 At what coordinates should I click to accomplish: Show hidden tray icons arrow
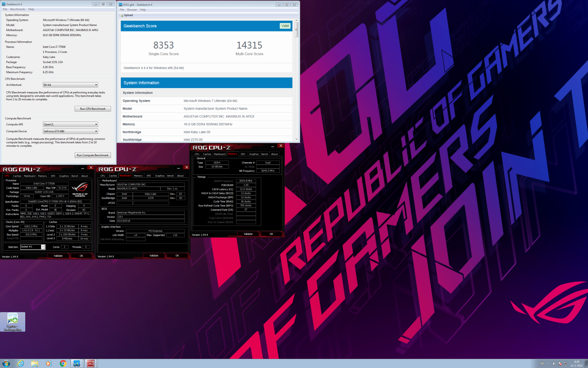(x=549, y=364)
